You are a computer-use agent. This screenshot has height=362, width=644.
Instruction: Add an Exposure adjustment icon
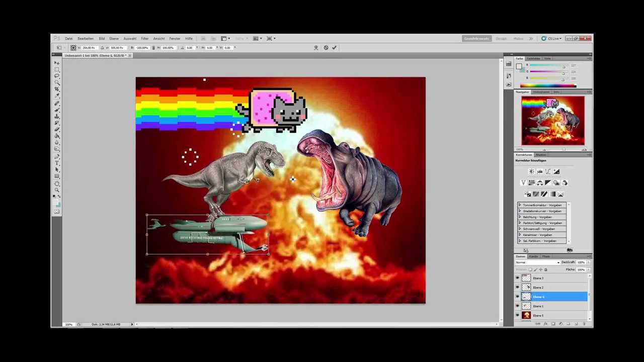(x=556, y=171)
